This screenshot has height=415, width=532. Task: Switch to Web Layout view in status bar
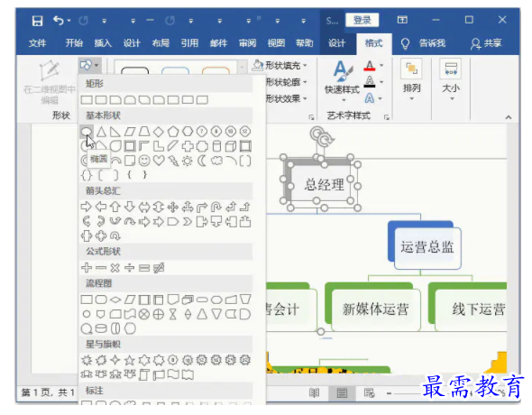click(369, 393)
